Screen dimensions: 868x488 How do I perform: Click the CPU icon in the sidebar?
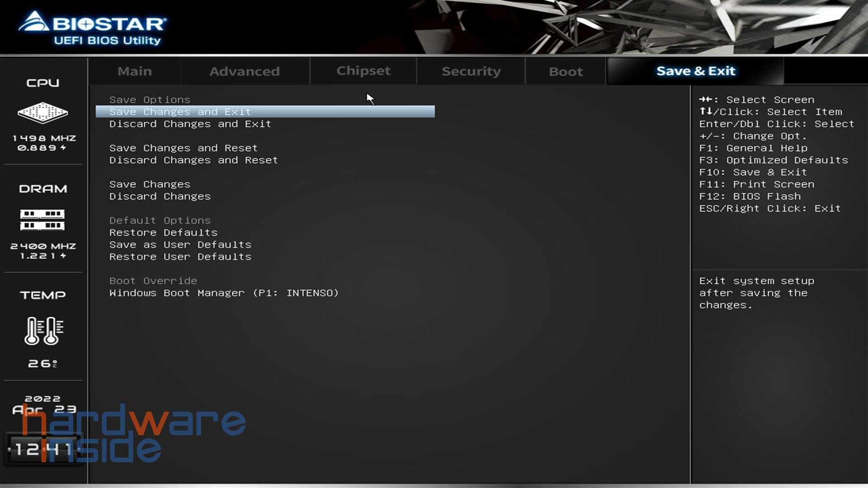click(43, 113)
